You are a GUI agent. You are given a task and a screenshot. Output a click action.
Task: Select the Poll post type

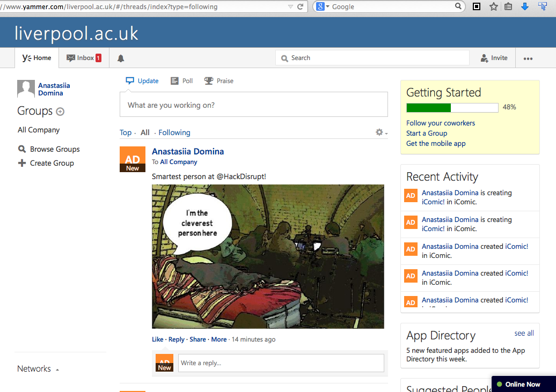(x=181, y=81)
